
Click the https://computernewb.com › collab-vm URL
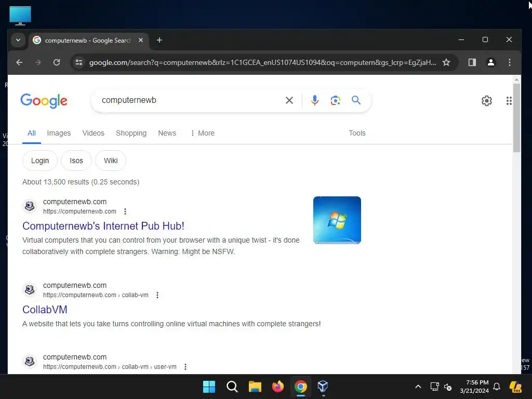[x=96, y=295]
